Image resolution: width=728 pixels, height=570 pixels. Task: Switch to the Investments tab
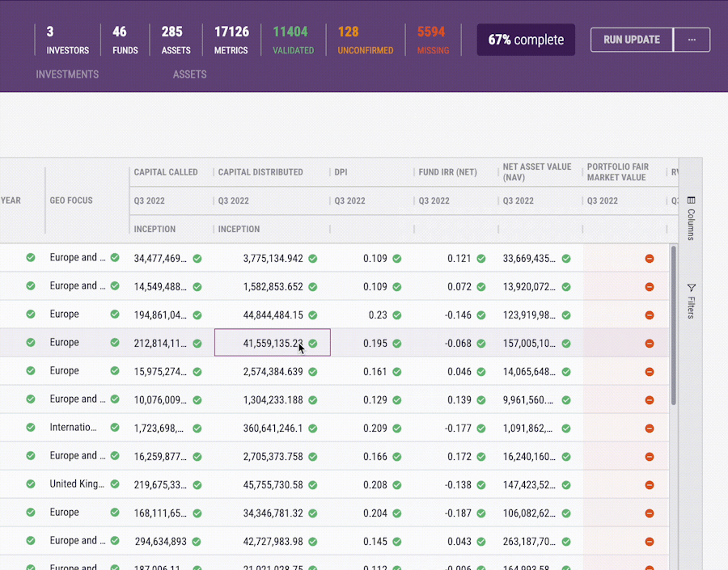pyautogui.click(x=67, y=74)
